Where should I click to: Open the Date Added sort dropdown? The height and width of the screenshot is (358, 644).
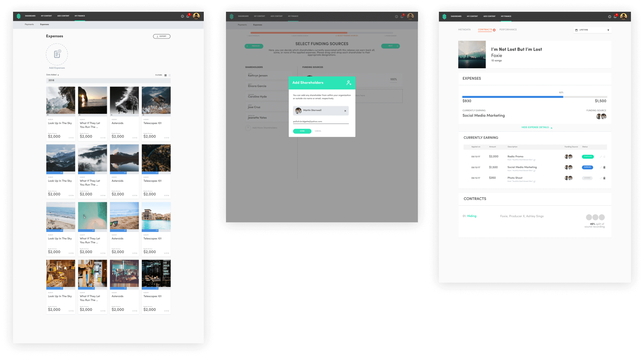[53, 75]
